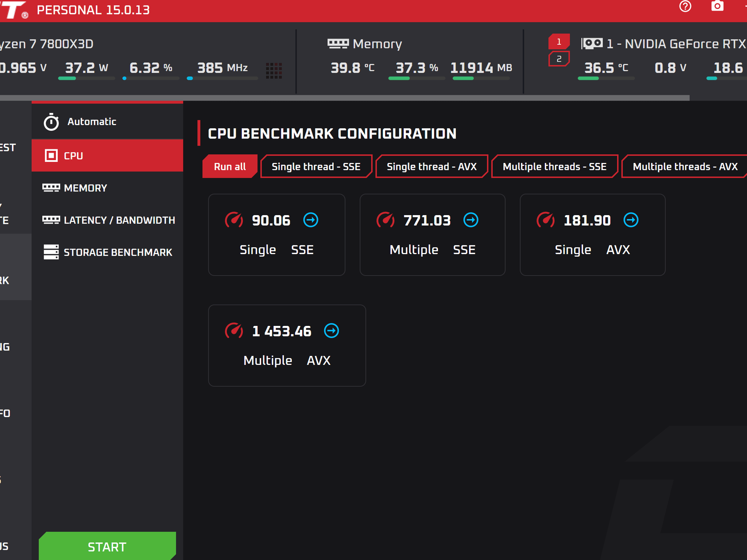Image resolution: width=747 pixels, height=560 pixels.
Task: Click the Multiple AVX 1 453.46 score value
Action: pyautogui.click(x=282, y=331)
